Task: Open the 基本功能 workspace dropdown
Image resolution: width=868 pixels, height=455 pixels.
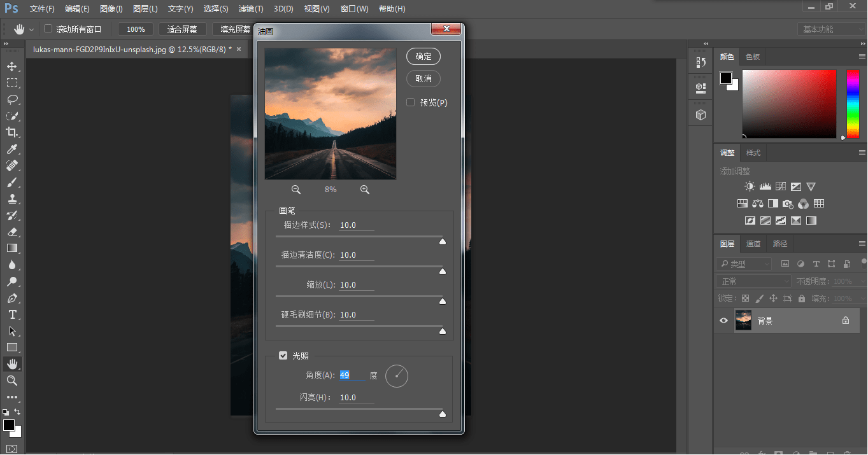Action: coord(832,29)
